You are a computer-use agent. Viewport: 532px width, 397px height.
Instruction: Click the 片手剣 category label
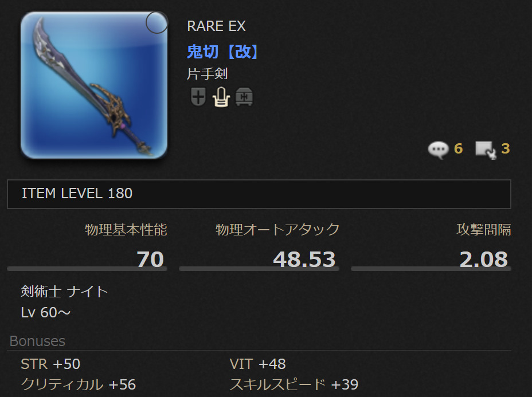(208, 73)
